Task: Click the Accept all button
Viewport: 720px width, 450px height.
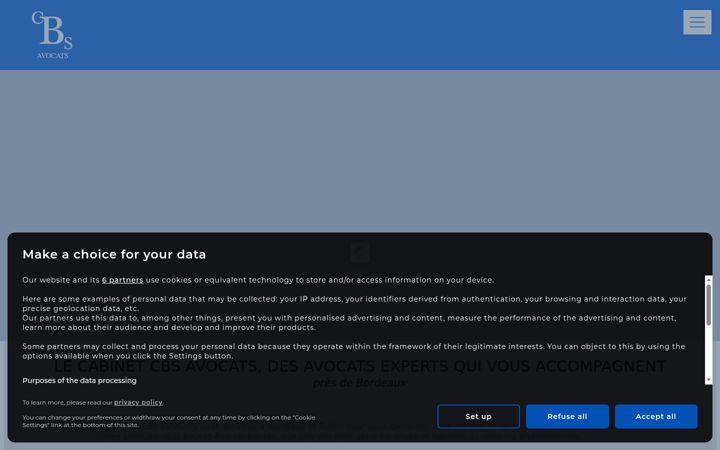Action: pos(656,416)
